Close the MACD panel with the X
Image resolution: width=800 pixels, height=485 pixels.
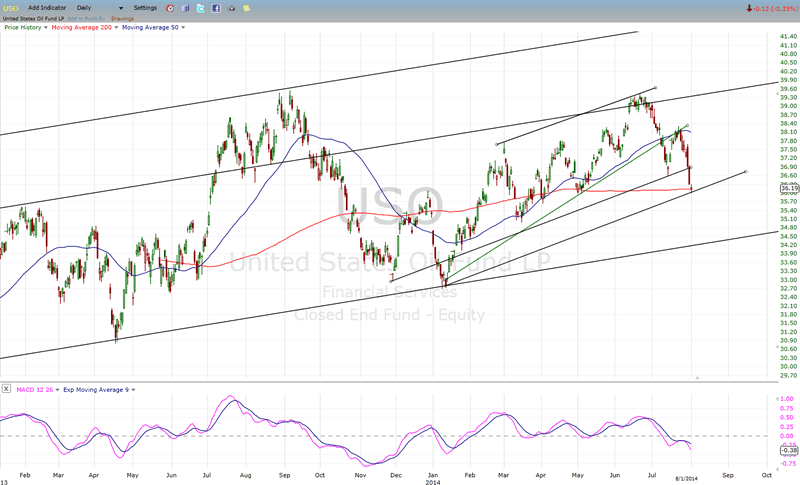tap(6, 389)
